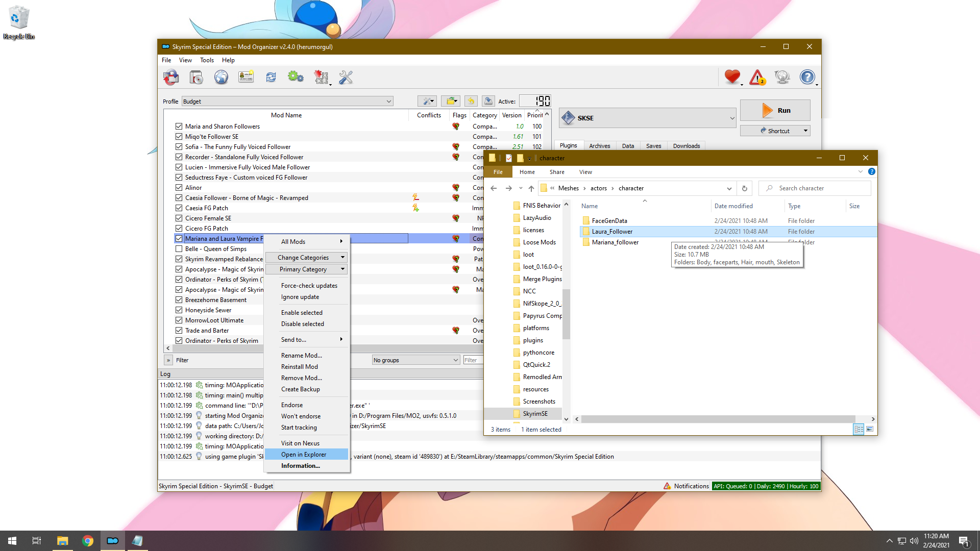Open the Nexus globe icon in toolbar
Image resolution: width=980 pixels, height=551 pixels.
point(221,77)
